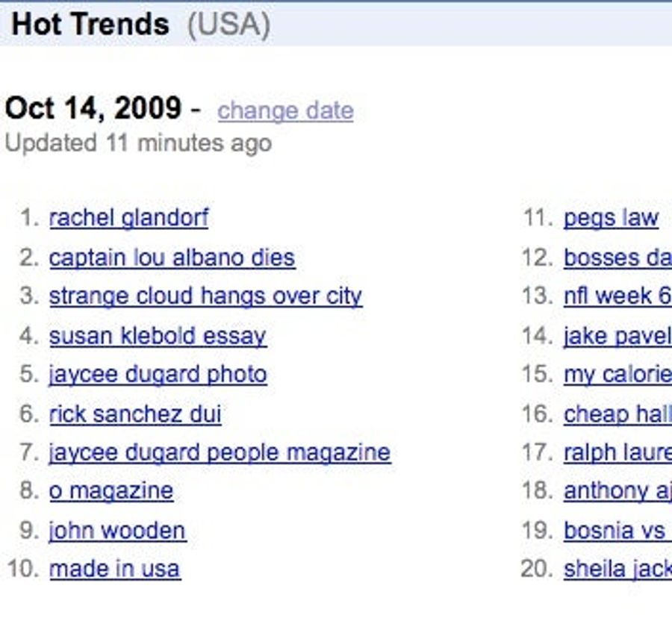Viewport: 672px width, 630px height.
Task: Open the pegs law trend
Action: click(611, 218)
